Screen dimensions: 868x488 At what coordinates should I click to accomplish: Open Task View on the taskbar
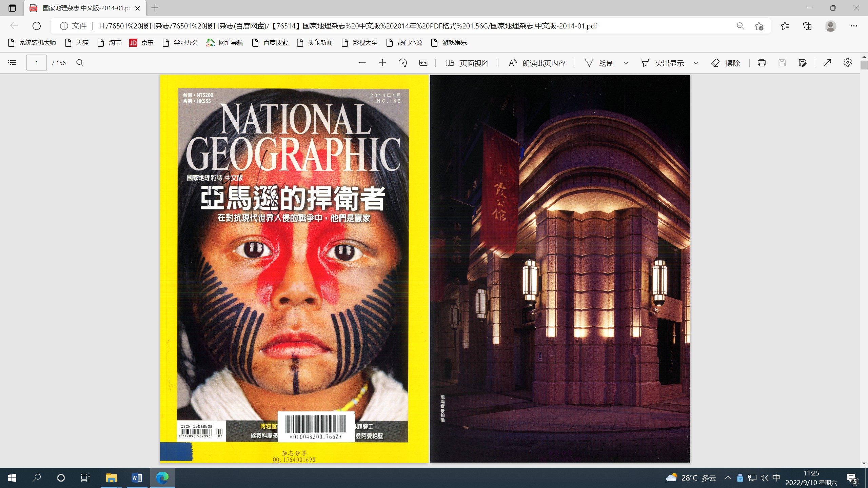tap(85, 478)
